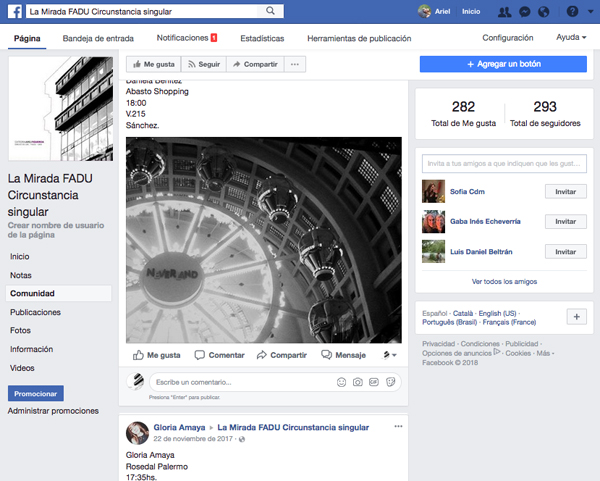The image size is (600, 481).
Task: Open the Neverland black-and-white photo
Action: coord(264,240)
